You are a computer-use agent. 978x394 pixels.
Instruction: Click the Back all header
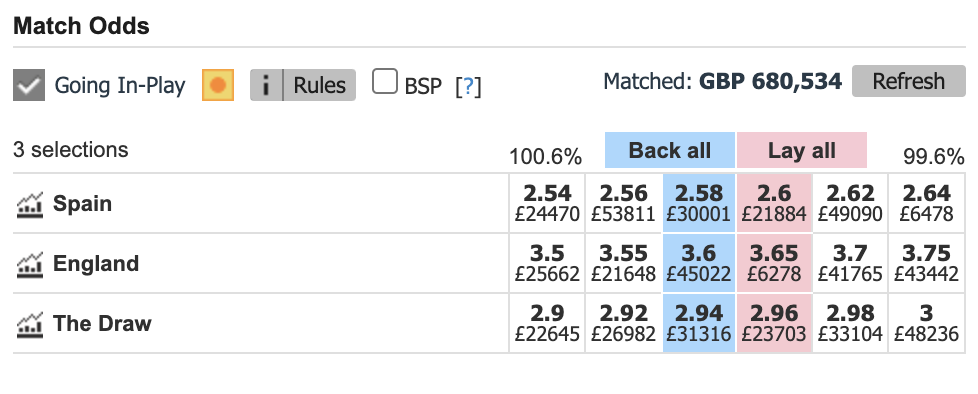pos(670,150)
